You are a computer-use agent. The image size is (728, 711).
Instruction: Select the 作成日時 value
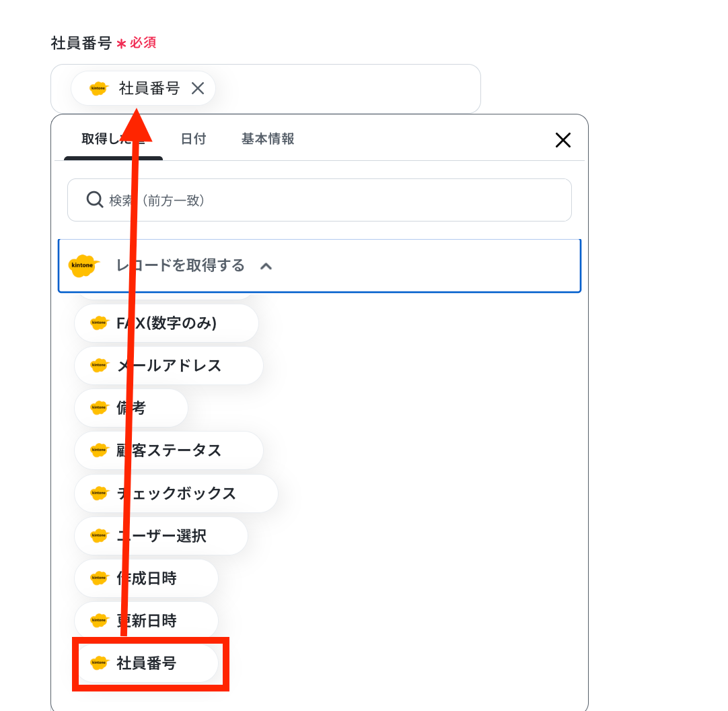point(146,578)
